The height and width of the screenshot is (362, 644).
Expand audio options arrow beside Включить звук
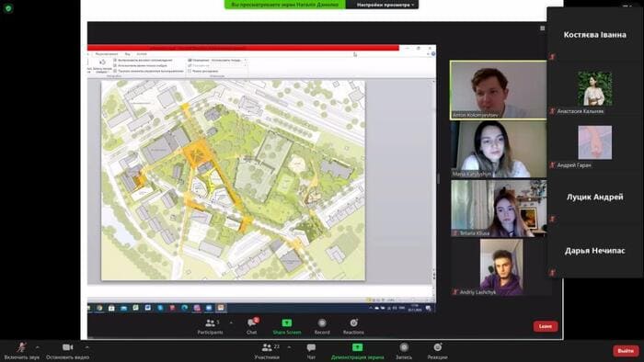[x=38, y=347]
